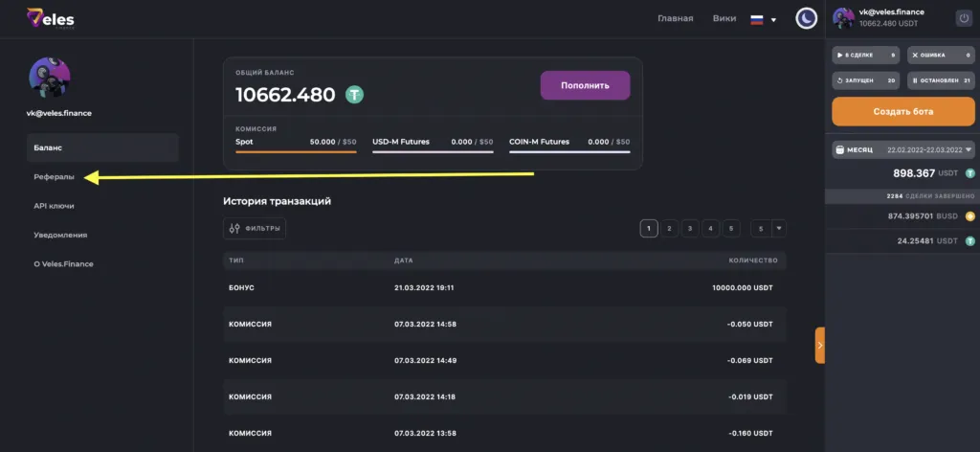
Task: Open the language flag dropdown
Action: (763, 19)
